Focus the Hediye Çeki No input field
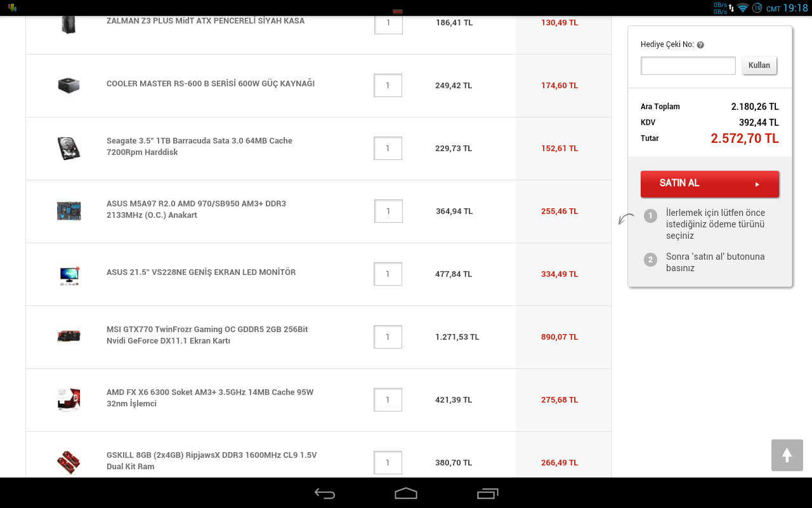The width and height of the screenshot is (812, 508). 688,65
